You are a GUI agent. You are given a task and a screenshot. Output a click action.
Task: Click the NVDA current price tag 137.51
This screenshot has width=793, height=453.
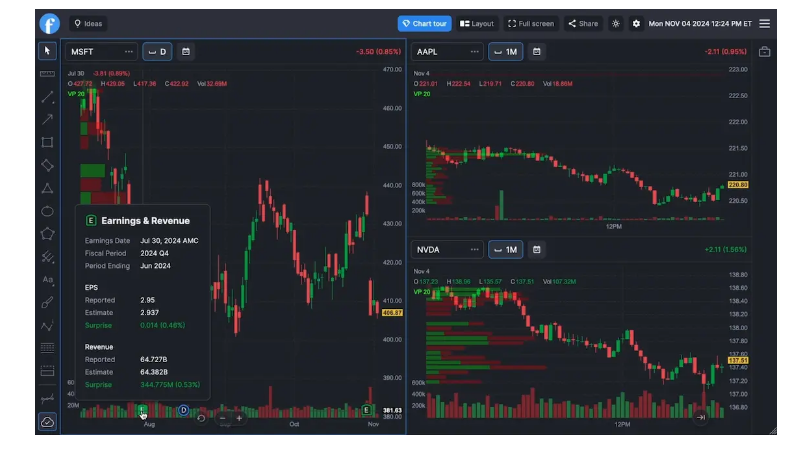click(738, 360)
